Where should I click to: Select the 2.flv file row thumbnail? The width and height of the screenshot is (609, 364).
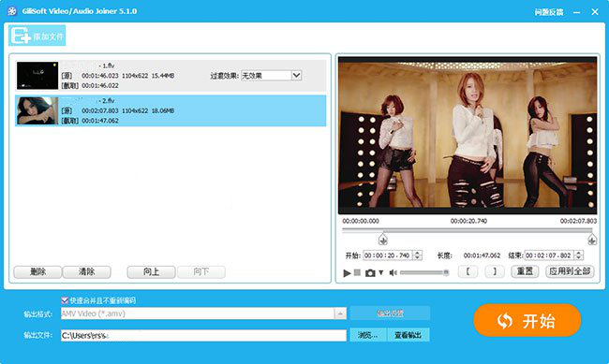pyautogui.click(x=37, y=110)
